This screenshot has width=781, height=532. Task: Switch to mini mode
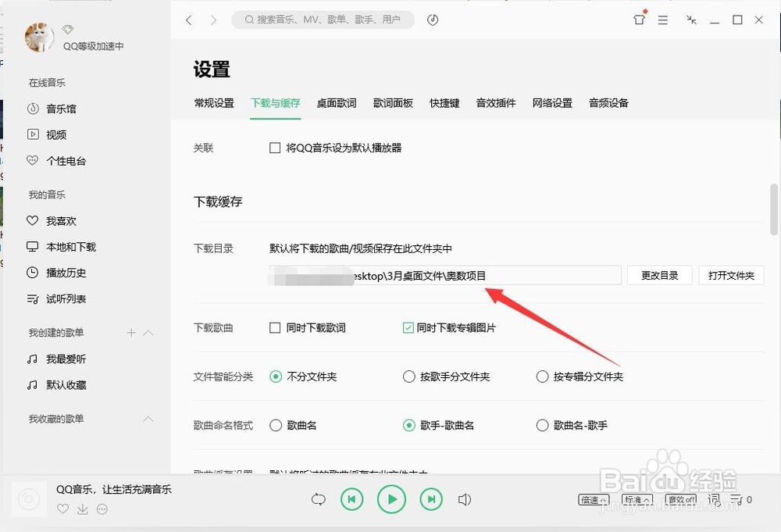tap(690, 20)
